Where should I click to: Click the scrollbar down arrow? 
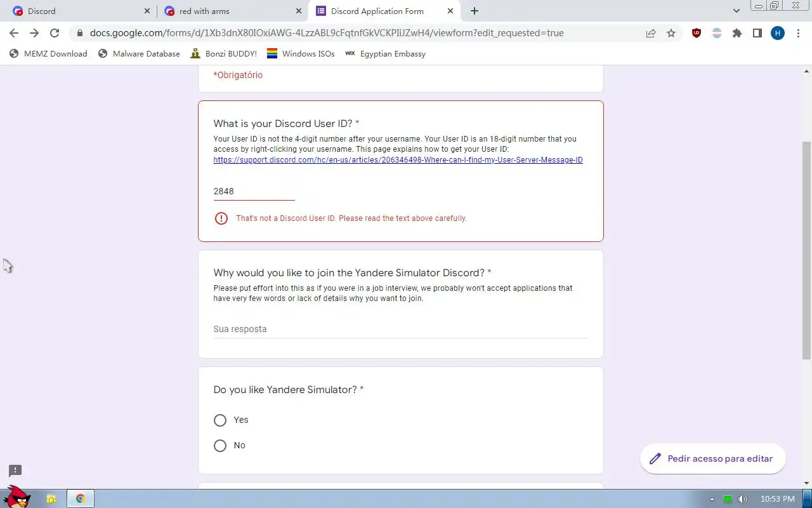tap(806, 484)
